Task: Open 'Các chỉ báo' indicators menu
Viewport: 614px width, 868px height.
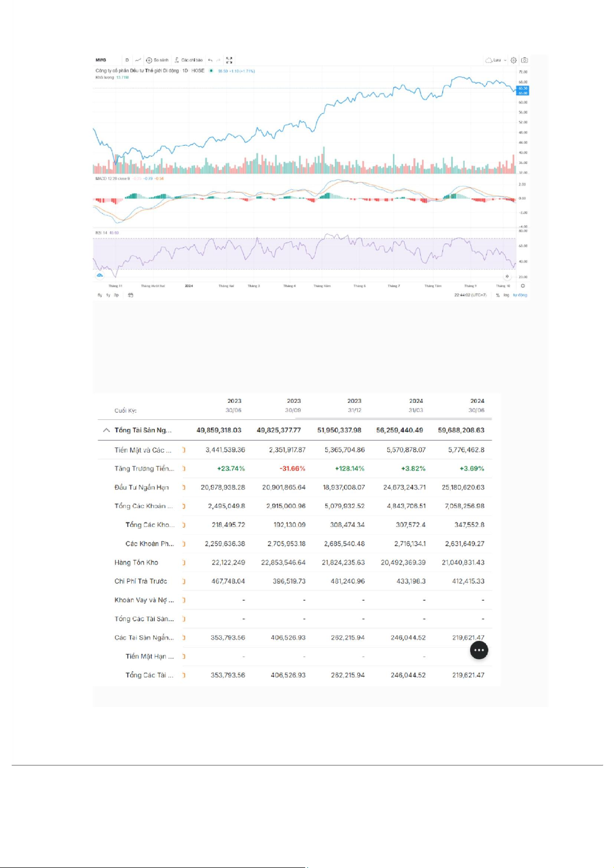Action: [189, 60]
